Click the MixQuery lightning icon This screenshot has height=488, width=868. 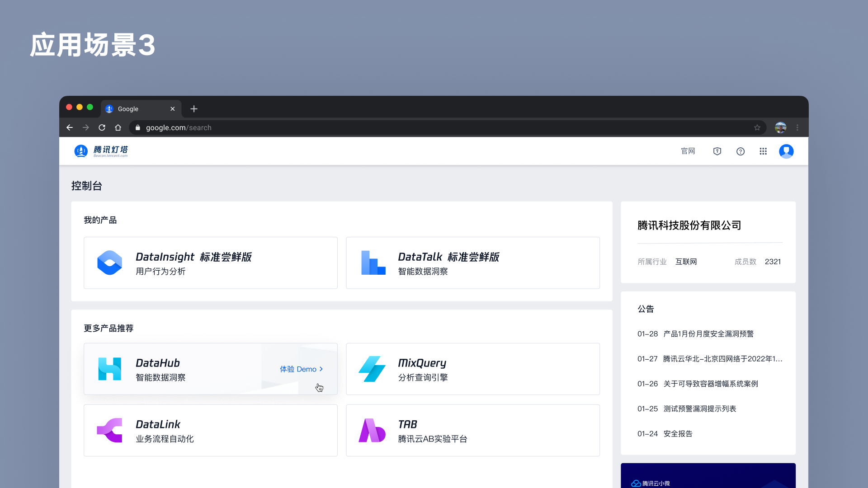pyautogui.click(x=372, y=369)
